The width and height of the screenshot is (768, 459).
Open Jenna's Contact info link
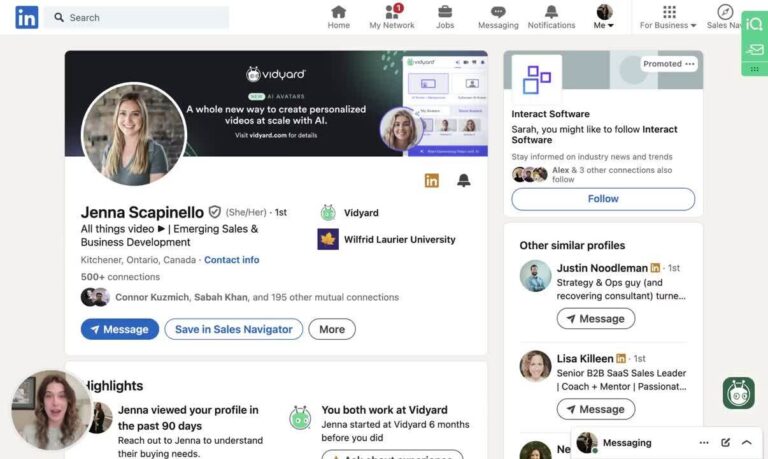point(231,260)
